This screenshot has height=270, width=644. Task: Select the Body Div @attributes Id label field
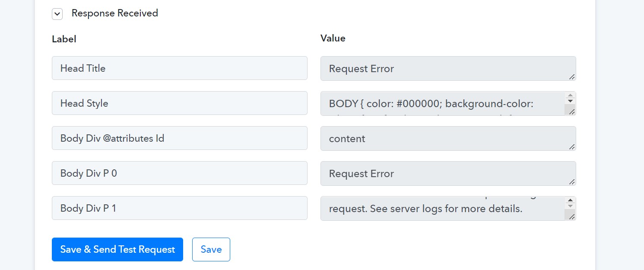tap(180, 138)
